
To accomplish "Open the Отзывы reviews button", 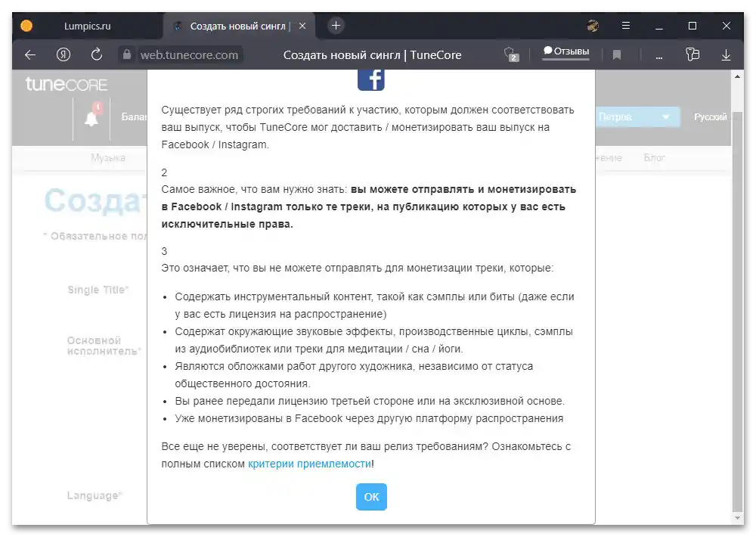I will [x=566, y=51].
